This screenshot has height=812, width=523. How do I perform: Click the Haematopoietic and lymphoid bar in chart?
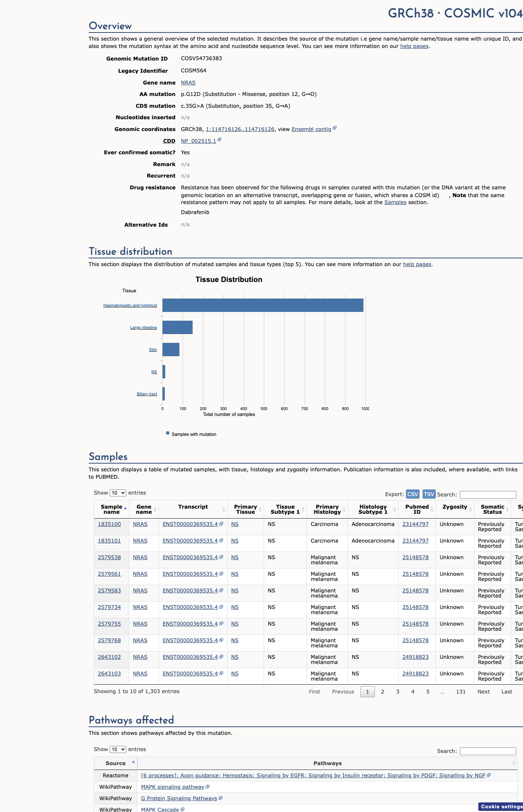tap(263, 305)
